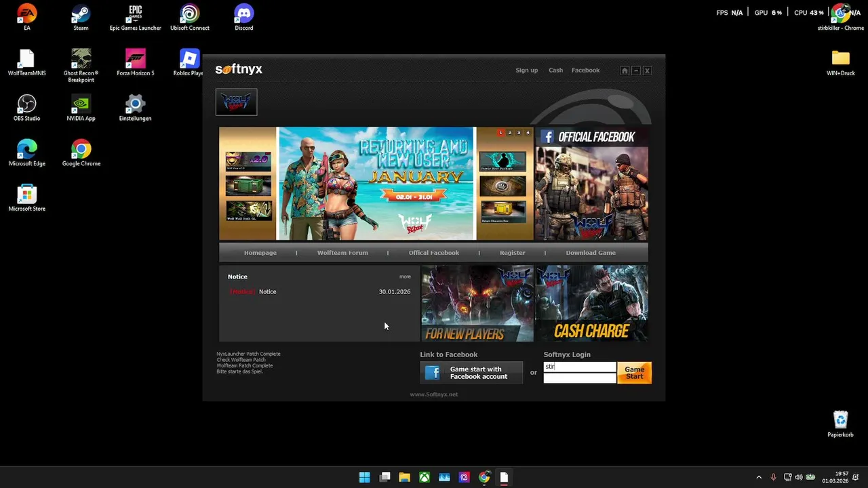868x488 pixels.
Task: Open the Papierkorb recycle bin
Action: coord(841,425)
